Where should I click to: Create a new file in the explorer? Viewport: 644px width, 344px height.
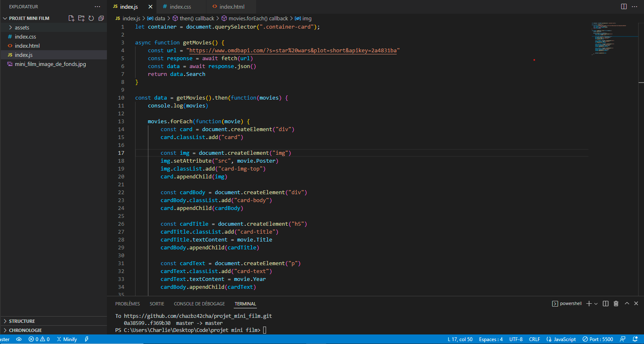pos(71,18)
